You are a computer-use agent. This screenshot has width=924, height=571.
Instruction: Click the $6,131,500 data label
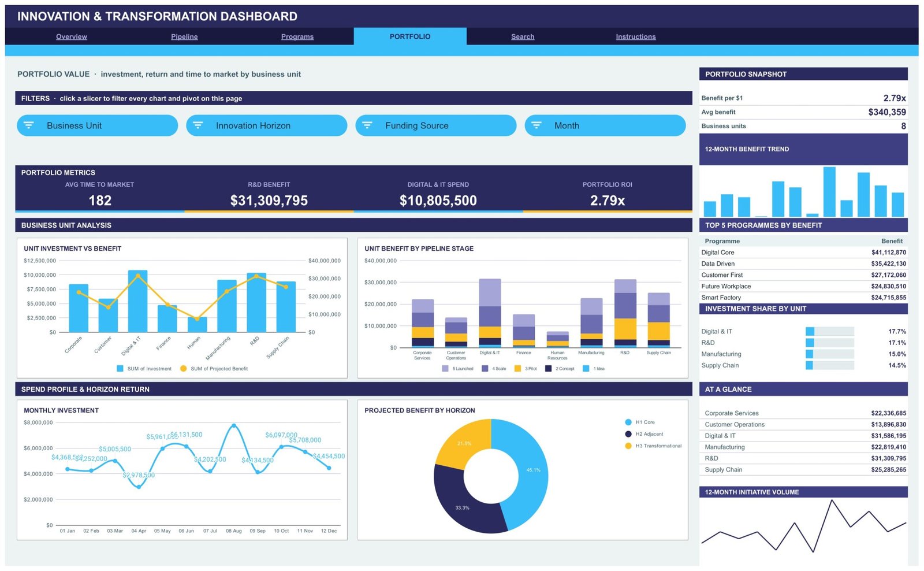click(186, 435)
